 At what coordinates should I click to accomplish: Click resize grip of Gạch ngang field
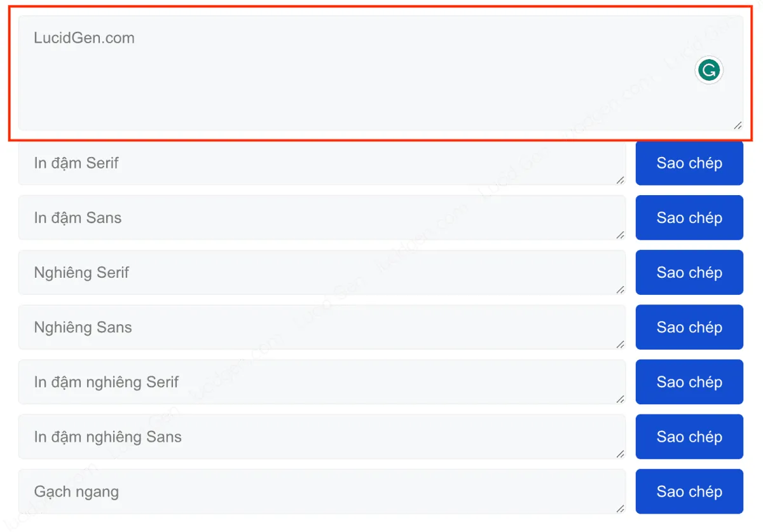click(620, 508)
